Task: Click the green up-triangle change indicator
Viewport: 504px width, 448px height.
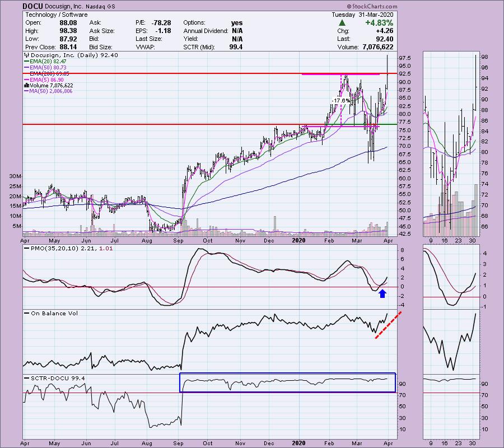Action: click(342, 23)
